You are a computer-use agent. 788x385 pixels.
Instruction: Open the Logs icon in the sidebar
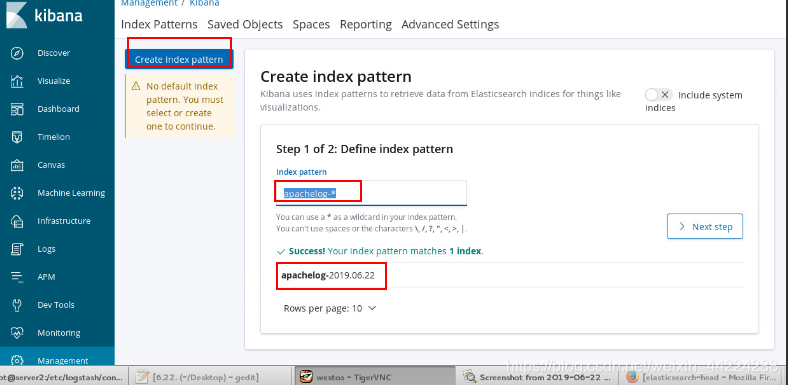[x=17, y=249]
